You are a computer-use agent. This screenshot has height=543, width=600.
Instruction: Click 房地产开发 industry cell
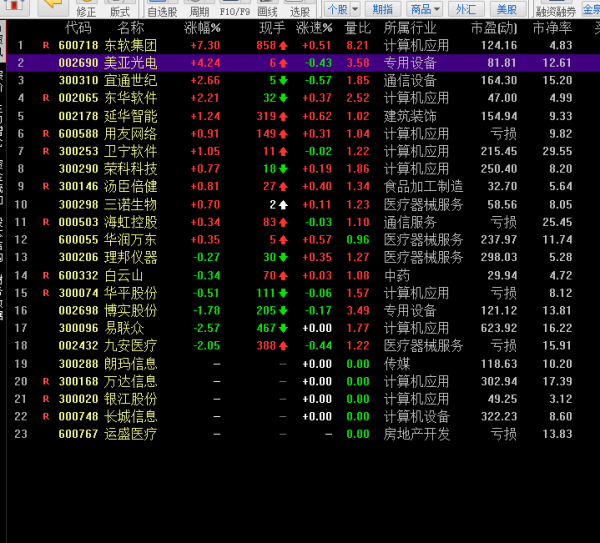417,434
